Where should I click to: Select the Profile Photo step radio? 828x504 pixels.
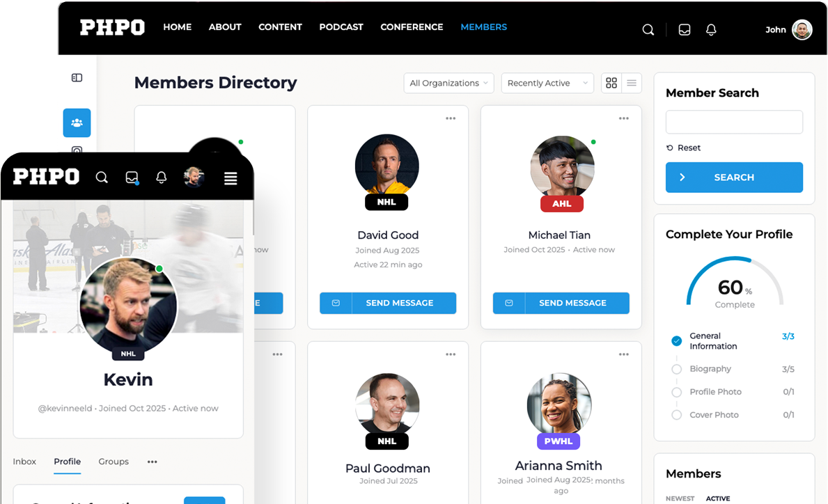676,392
